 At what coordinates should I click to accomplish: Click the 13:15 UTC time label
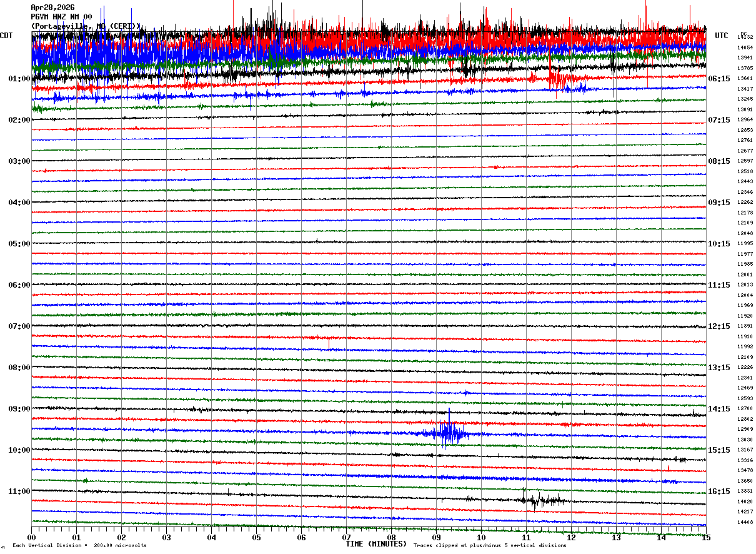pos(719,368)
